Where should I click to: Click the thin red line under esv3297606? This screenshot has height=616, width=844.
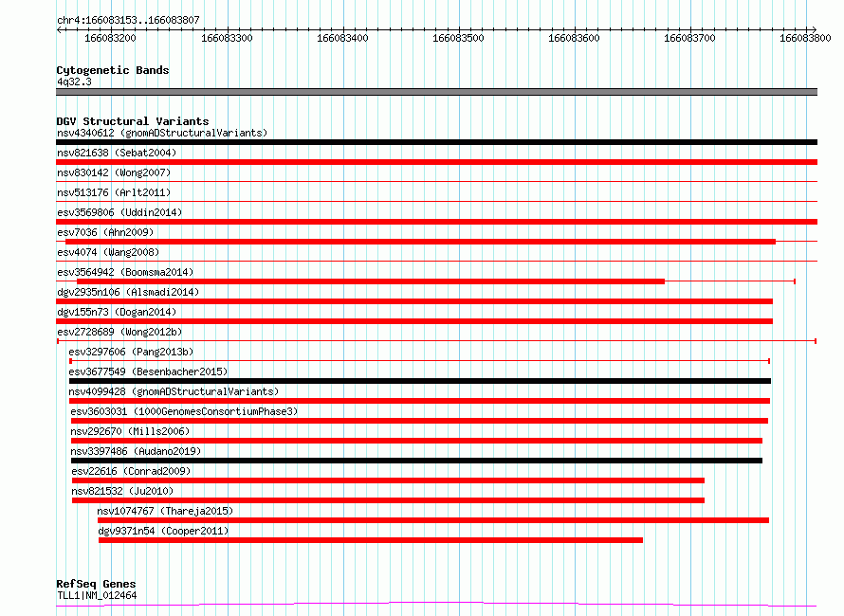click(420, 361)
